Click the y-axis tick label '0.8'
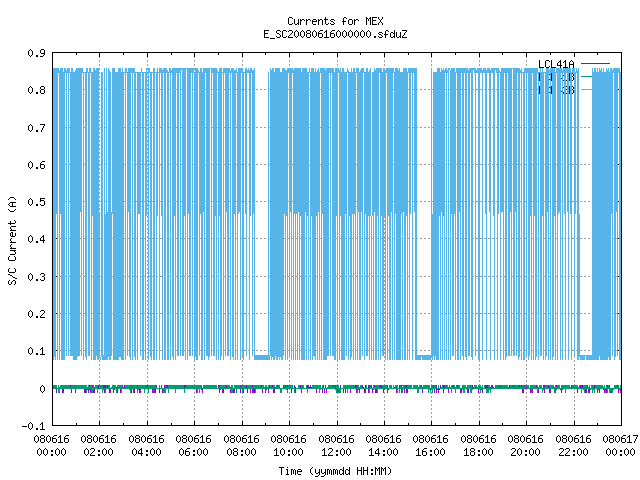Screen dimensions: 640x480 tap(36, 90)
